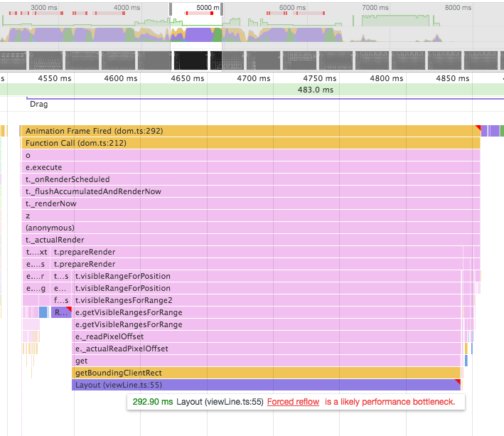Click the 4550 ms ruler mark
Screen dimensions: 504x436
(x=55, y=78)
